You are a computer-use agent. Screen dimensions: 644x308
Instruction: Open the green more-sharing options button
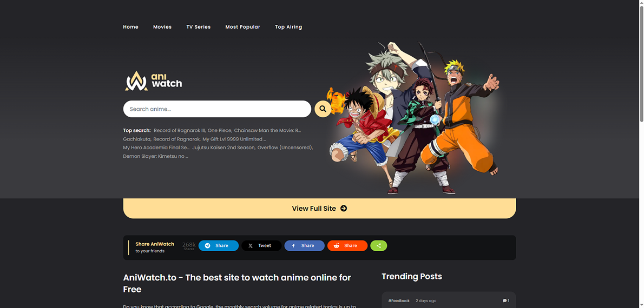[x=379, y=246]
